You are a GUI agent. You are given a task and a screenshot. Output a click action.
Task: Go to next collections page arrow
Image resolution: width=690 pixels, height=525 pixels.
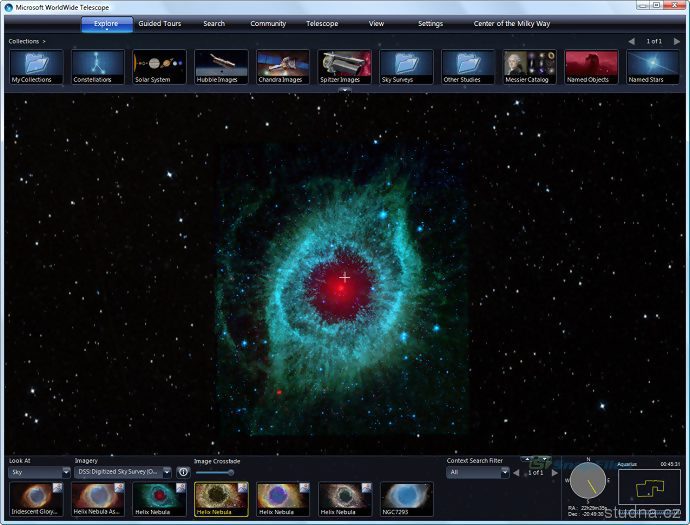tap(676, 41)
